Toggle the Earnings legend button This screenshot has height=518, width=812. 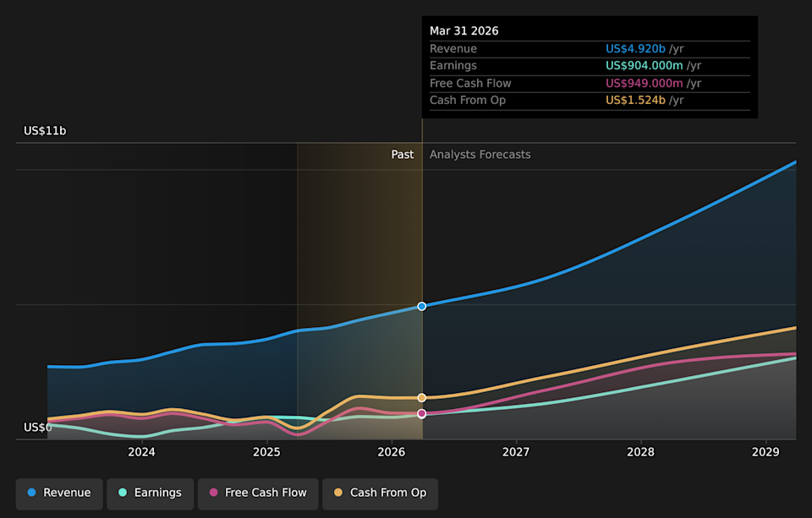point(151,493)
